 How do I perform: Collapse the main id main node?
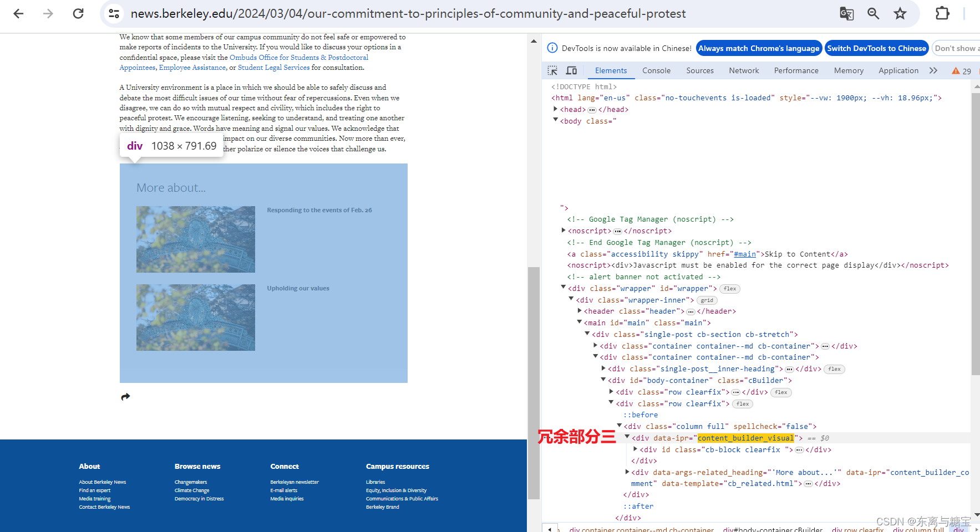click(x=580, y=322)
